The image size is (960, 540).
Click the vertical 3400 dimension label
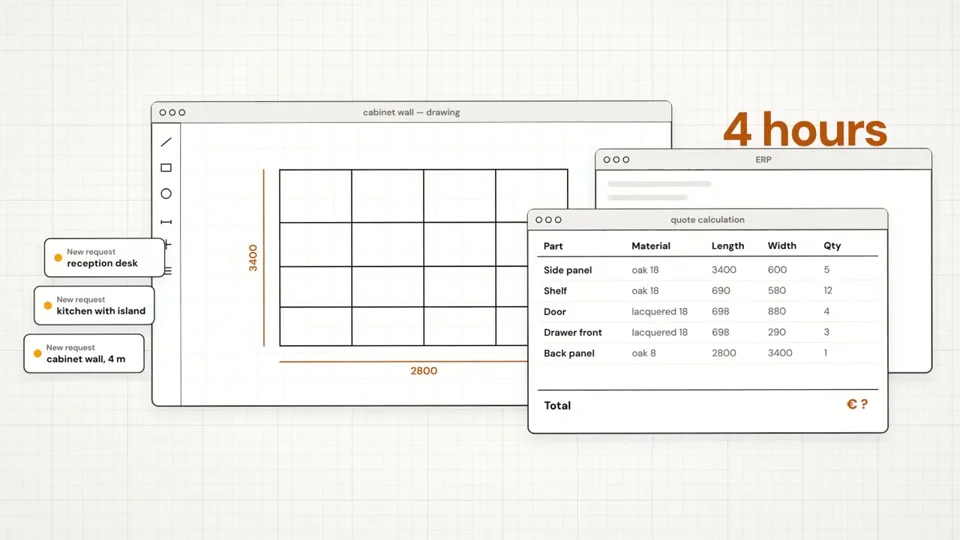coord(253,258)
